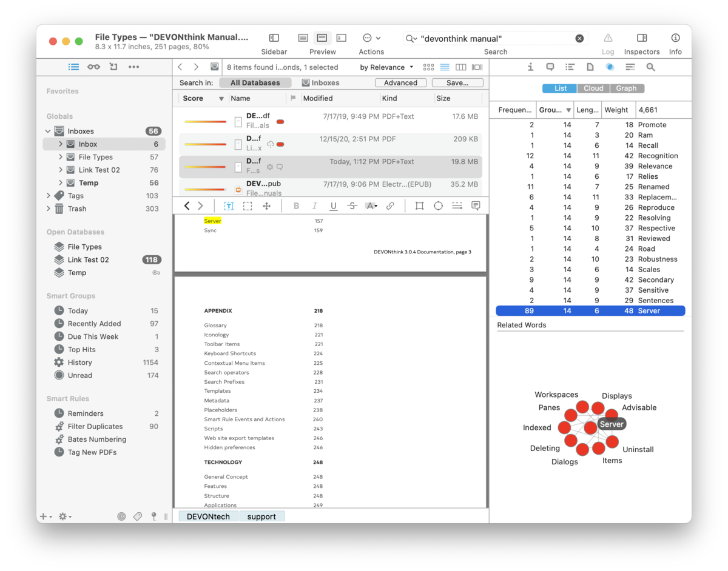
Task: Switch item list to icon grid view
Action: [428, 67]
